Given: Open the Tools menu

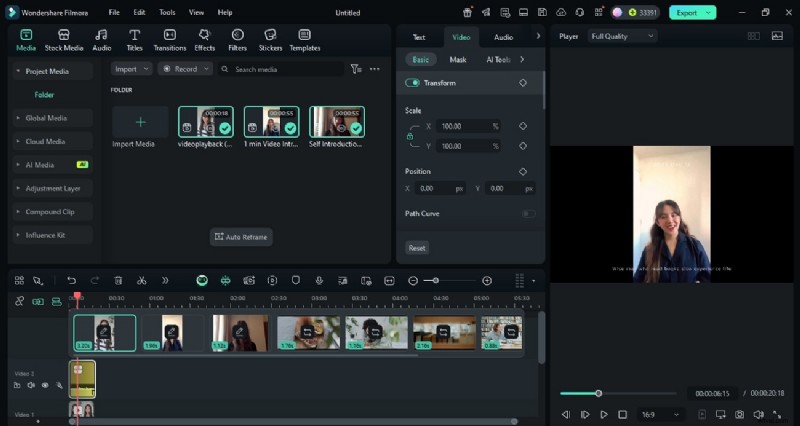Looking at the screenshot, I should pyautogui.click(x=167, y=12).
